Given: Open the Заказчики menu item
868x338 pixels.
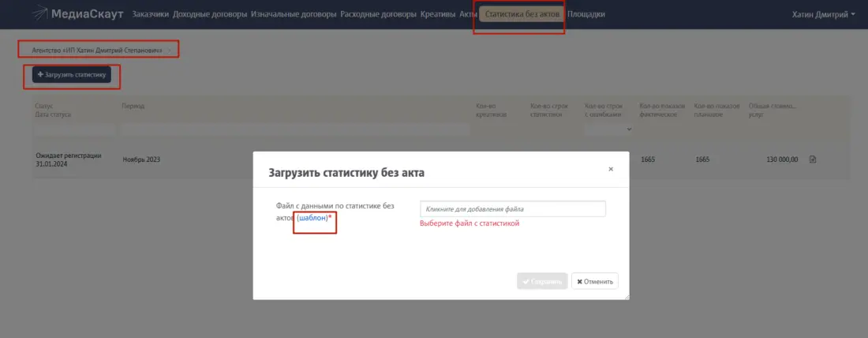Looking at the screenshot, I should 151,14.
